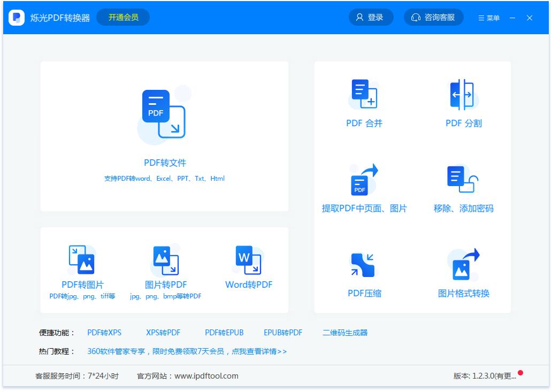Click the 登录 login button
Screen dimensions: 552x392
pos(371,17)
